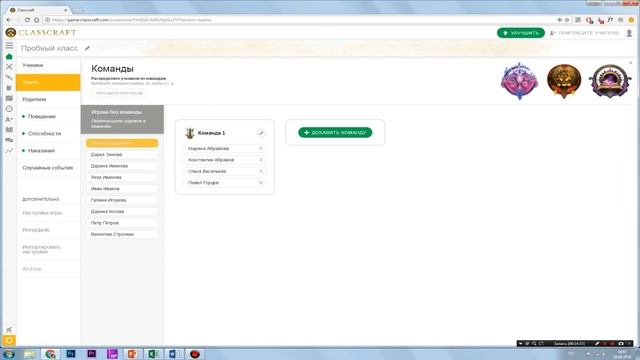Click the camera icon on recording toolbar
Screen dimensions: 640x360
point(621,344)
